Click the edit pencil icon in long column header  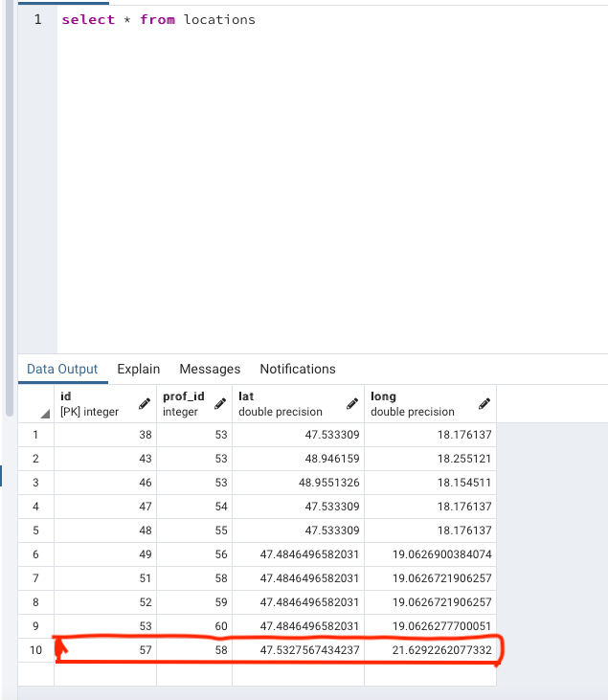(x=484, y=404)
